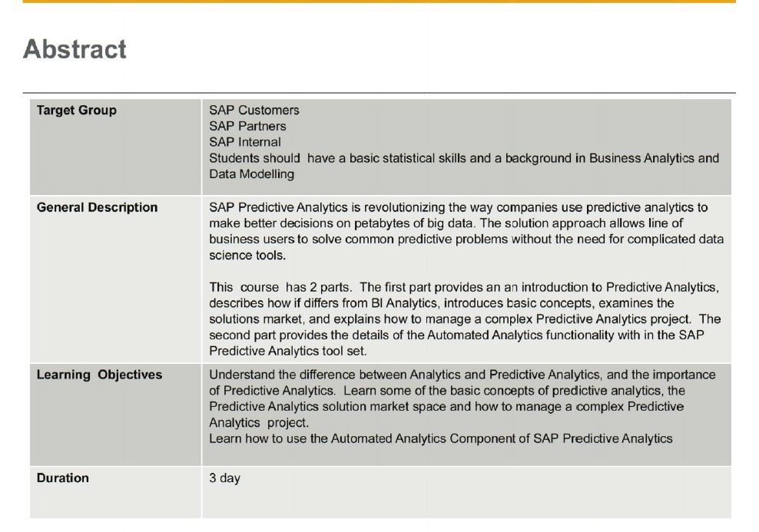Click the 'science tools.' line
The width and height of the screenshot is (759, 532).
click(247, 256)
